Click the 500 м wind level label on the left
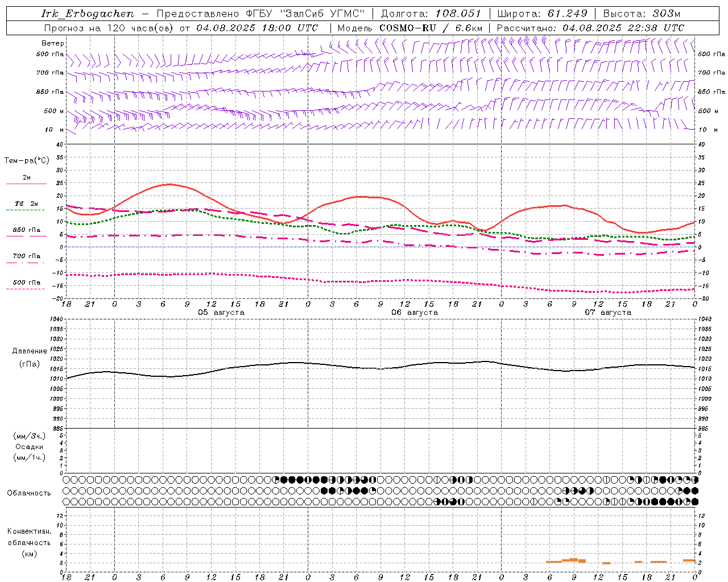The height and width of the screenshot is (582, 728). click(x=54, y=111)
